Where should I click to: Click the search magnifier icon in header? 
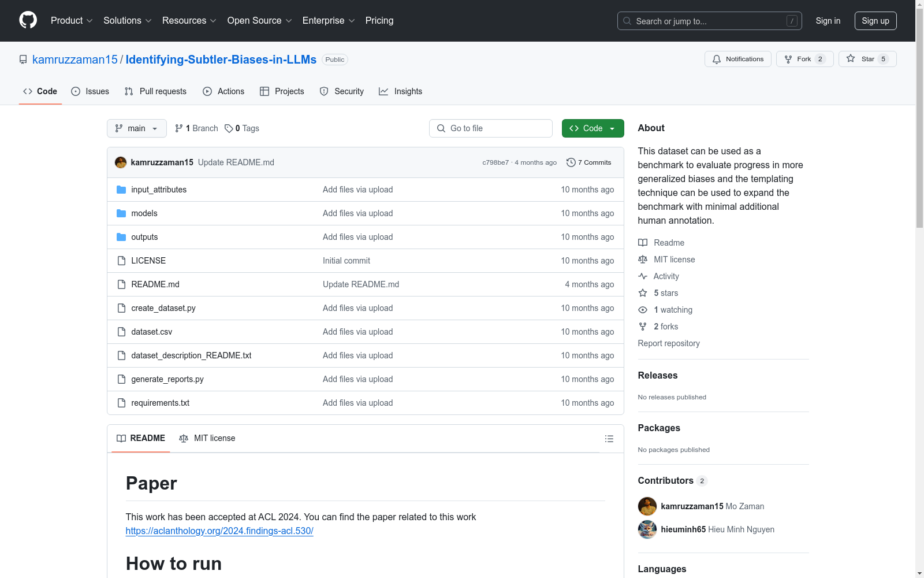coord(627,21)
